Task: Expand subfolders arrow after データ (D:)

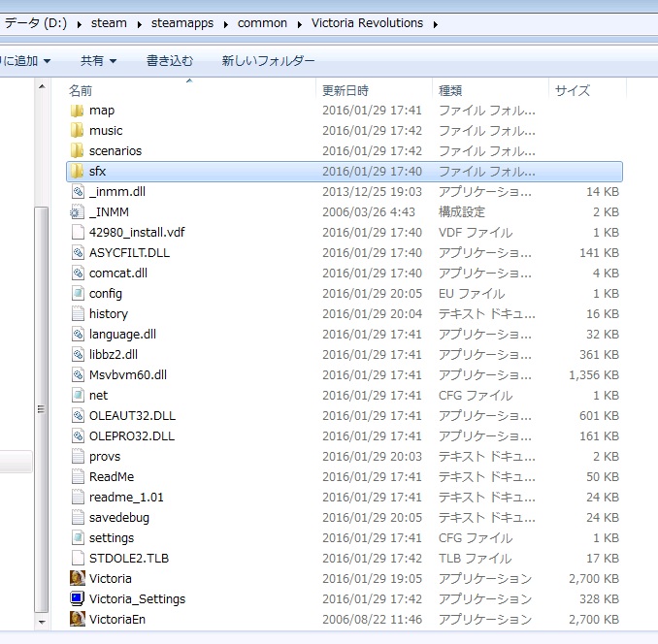Action: (80, 24)
